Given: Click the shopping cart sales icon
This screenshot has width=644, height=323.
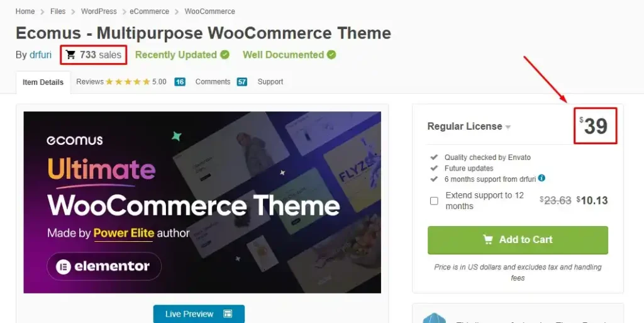Looking at the screenshot, I should [70, 55].
